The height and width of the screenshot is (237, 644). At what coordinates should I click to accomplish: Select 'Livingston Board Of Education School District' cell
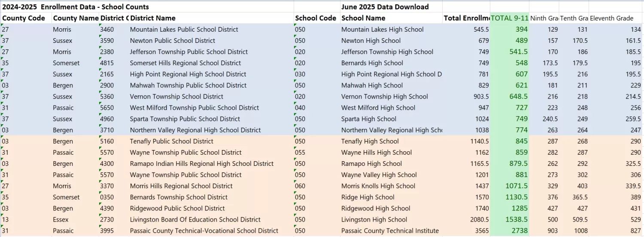tap(211, 219)
